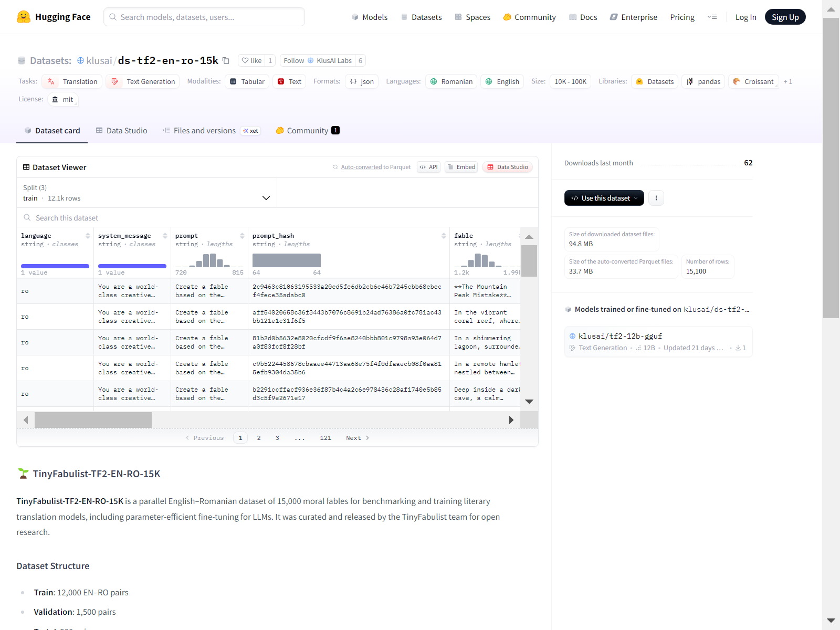Click the Translation task icon
This screenshot has height=630, width=840.
click(51, 81)
